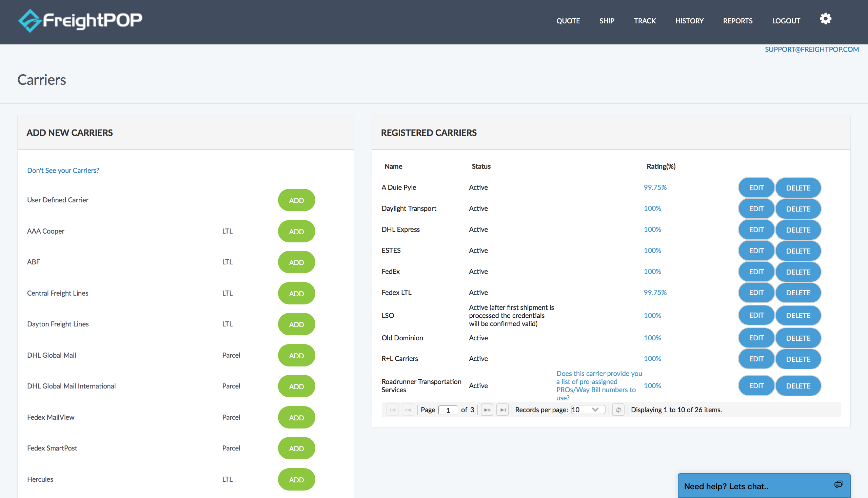Screen dimensions: 868x498
Task: Delete ESTES carrier
Action: pos(798,251)
